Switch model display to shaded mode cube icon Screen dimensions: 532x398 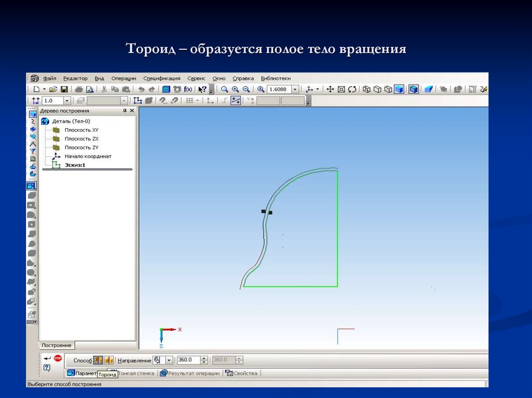(x=399, y=89)
